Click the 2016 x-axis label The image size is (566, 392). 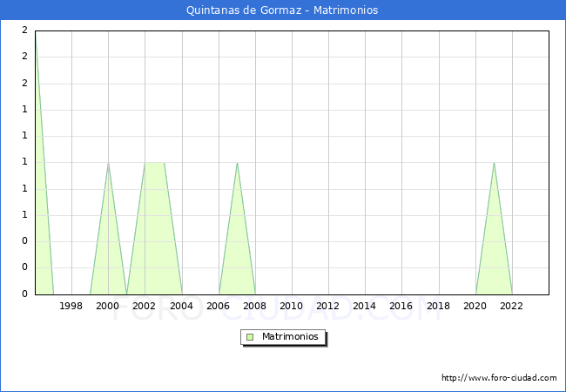click(401, 306)
